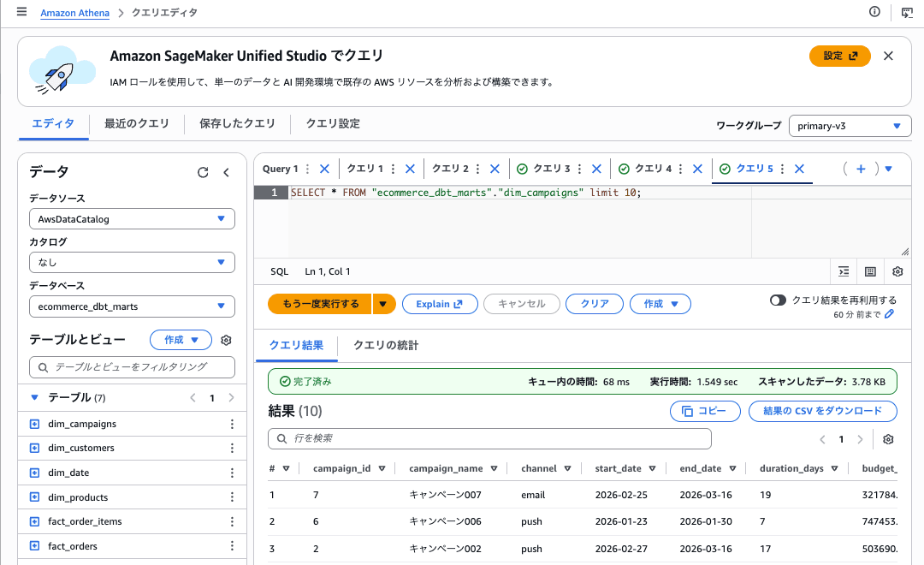Open dim_customers row actions menu
The height and width of the screenshot is (565, 924).
(232, 449)
